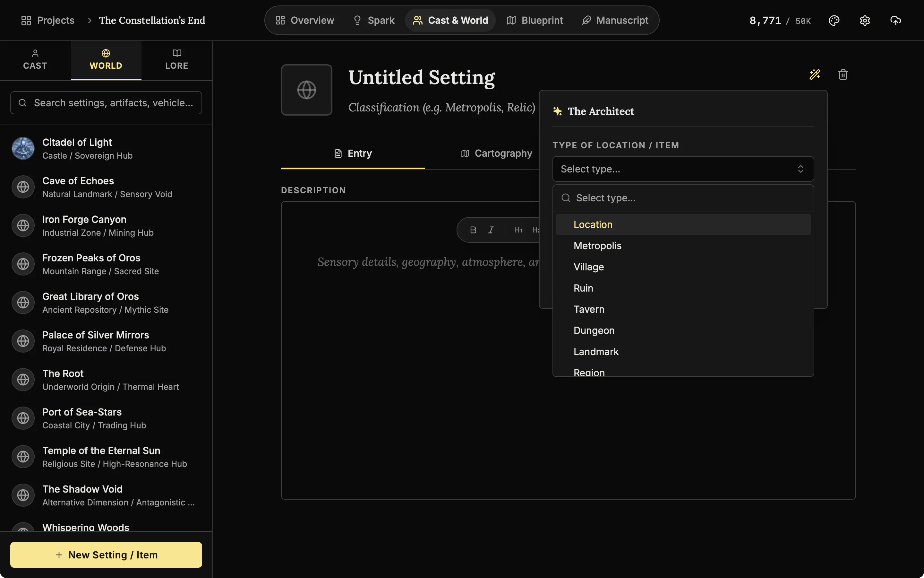Image resolution: width=924 pixels, height=578 pixels.
Task: Click the cloud upload icon
Action: [x=895, y=20]
